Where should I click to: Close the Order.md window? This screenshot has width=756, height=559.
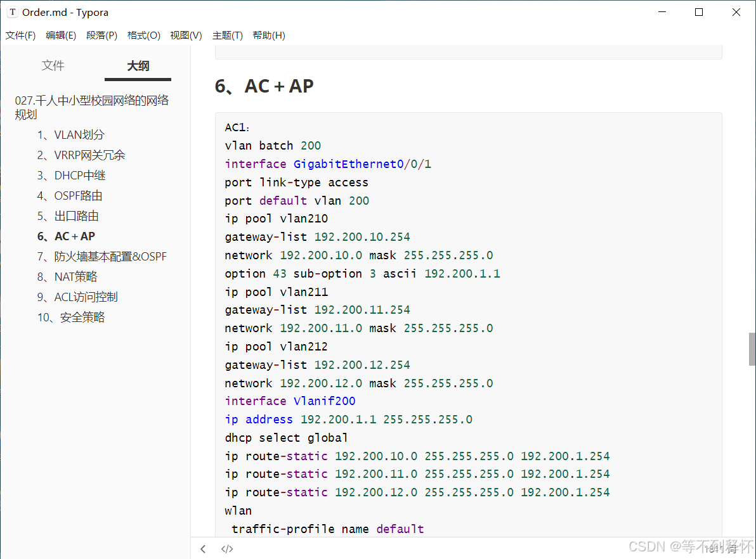click(x=736, y=12)
